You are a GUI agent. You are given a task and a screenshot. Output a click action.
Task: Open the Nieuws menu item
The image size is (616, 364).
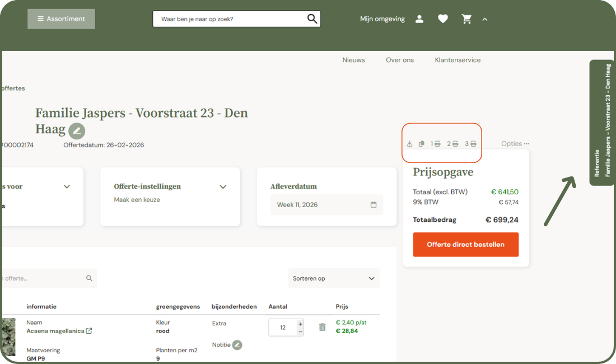coord(353,60)
